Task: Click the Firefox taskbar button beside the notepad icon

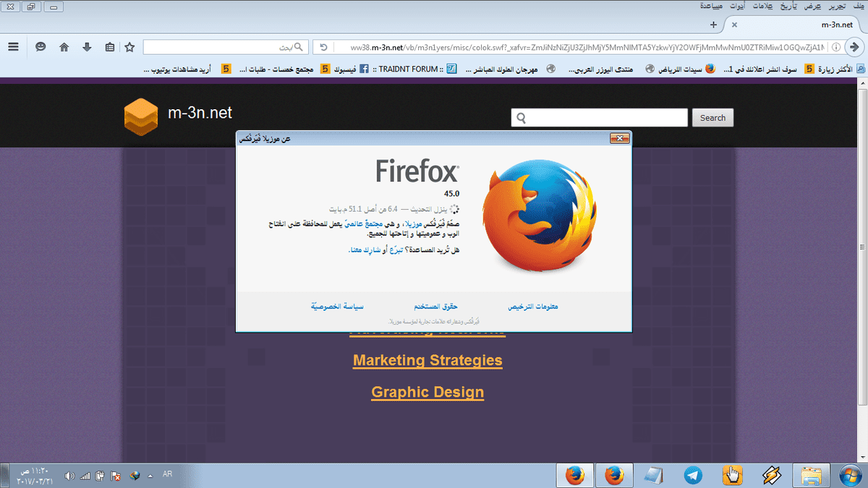Action: tap(613, 475)
